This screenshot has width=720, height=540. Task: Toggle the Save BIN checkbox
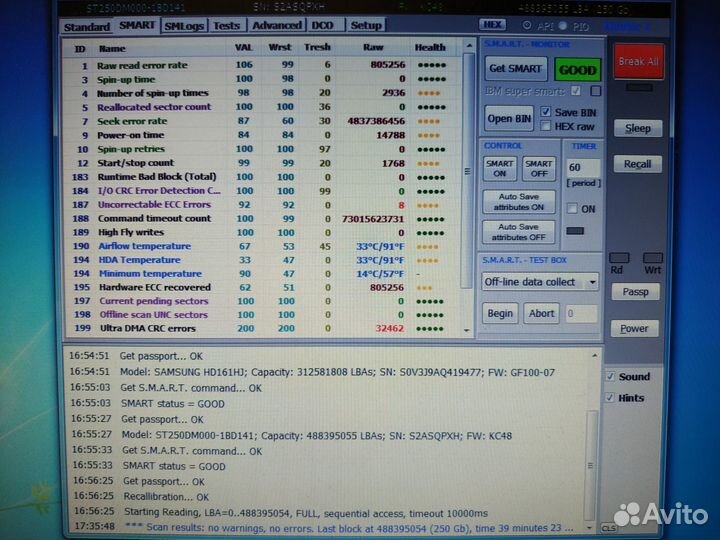click(545, 112)
